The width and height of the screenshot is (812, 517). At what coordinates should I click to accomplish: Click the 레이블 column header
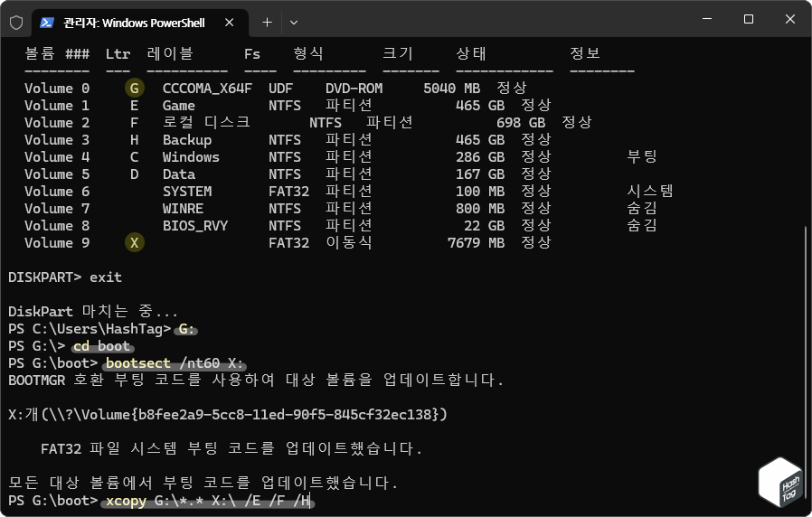click(x=170, y=53)
